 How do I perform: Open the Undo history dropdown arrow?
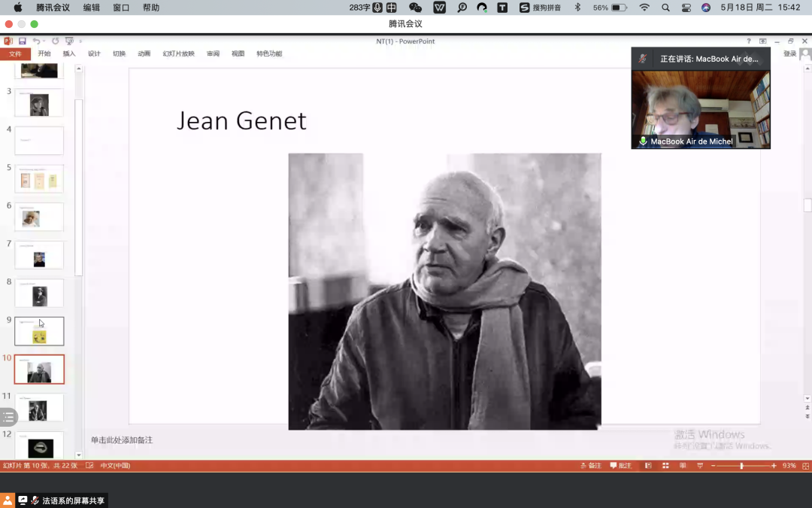coord(45,41)
